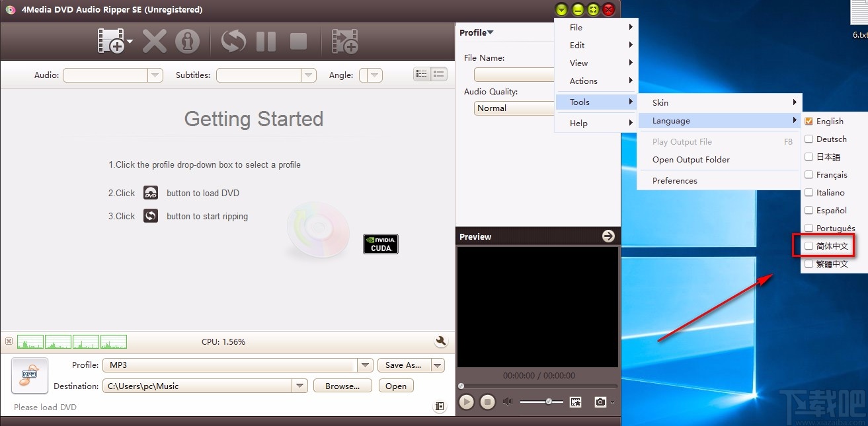Switch to detailed view mode icon
Image resolution: width=868 pixels, height=426 pixels.
(439, 75)
